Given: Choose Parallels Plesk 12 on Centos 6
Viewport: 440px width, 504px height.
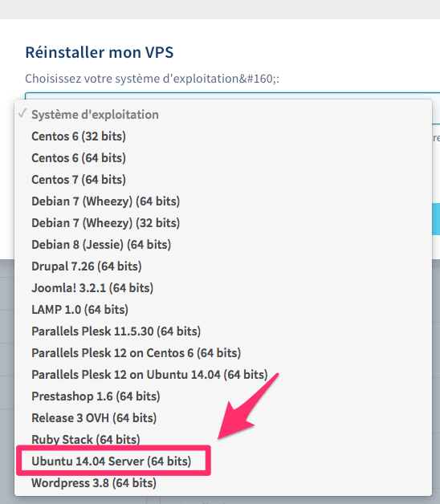Looking at the screenshot, I should click(223, 353).
